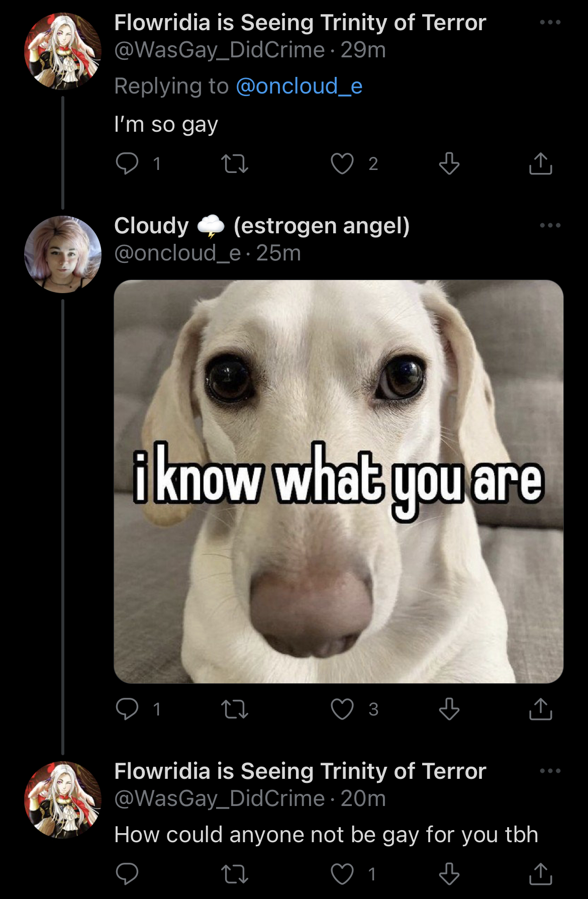Open more options for first Flowridia tweet
588x899 pixels.
coord(550,22)
